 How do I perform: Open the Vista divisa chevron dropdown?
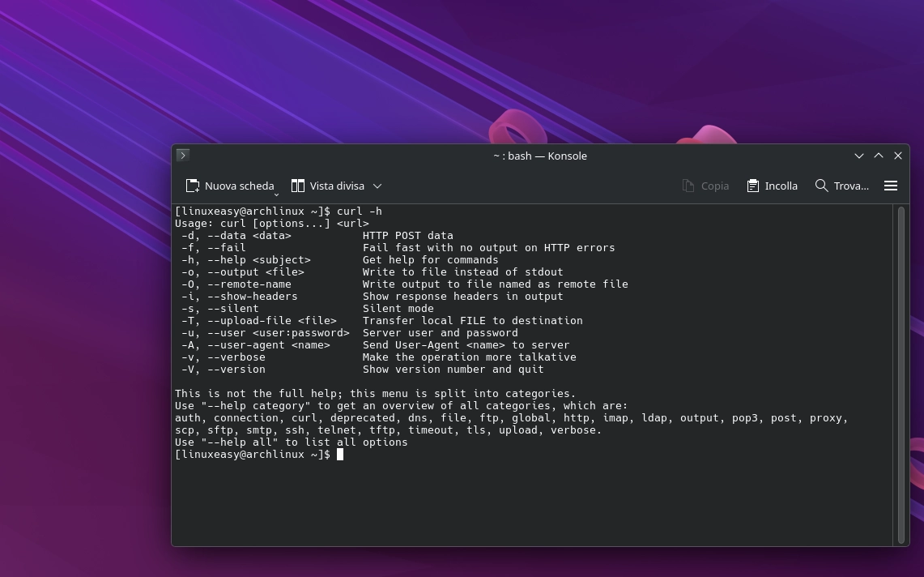coord(377,186)
